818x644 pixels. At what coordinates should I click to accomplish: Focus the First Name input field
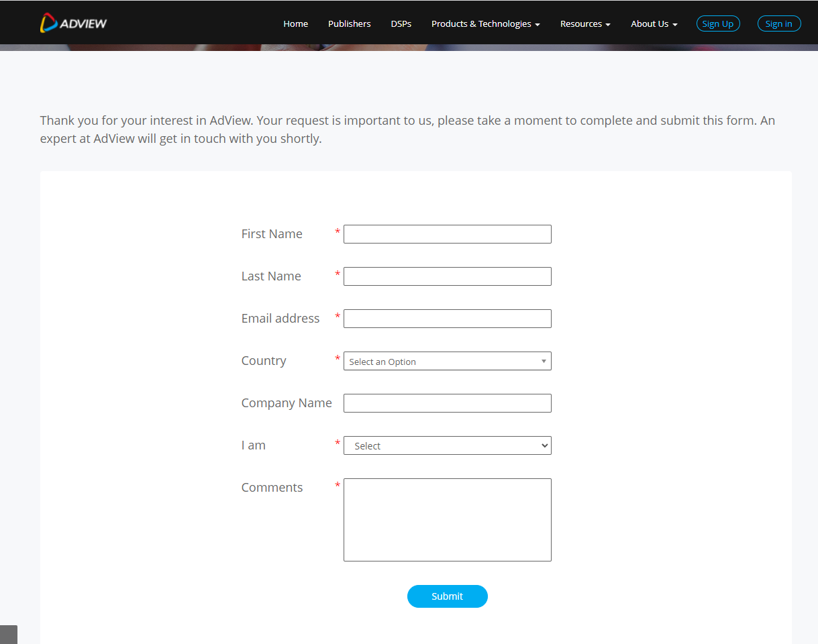tap(447, 234)
